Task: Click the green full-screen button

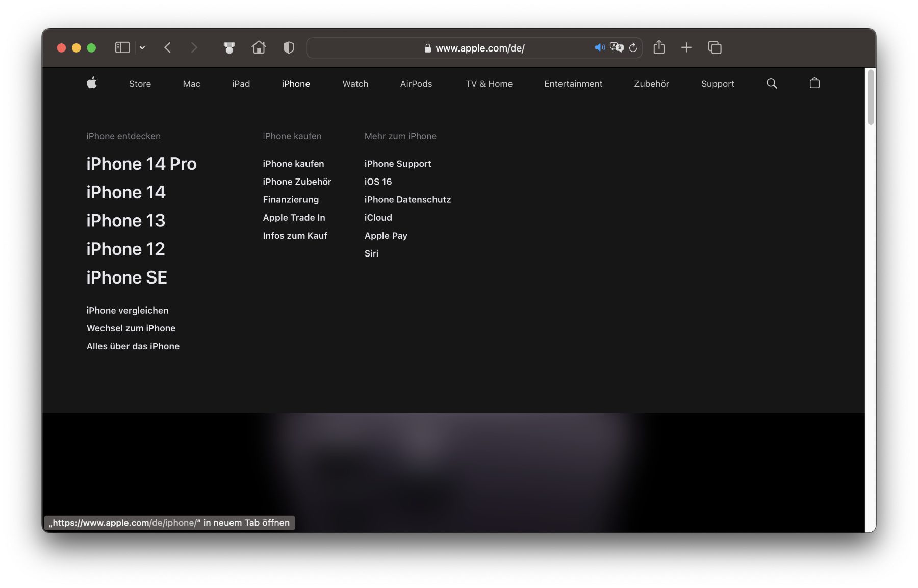Action: pyautogui.click(x=91, y=48)
